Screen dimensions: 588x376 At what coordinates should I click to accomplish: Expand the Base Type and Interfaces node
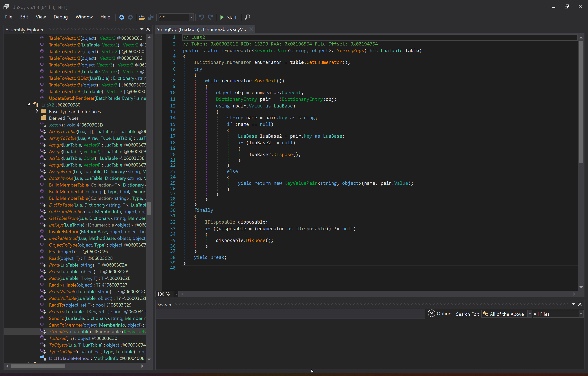click(37, 111)
